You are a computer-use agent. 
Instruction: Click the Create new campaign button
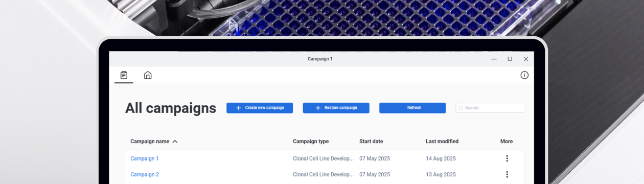(260, 108)
